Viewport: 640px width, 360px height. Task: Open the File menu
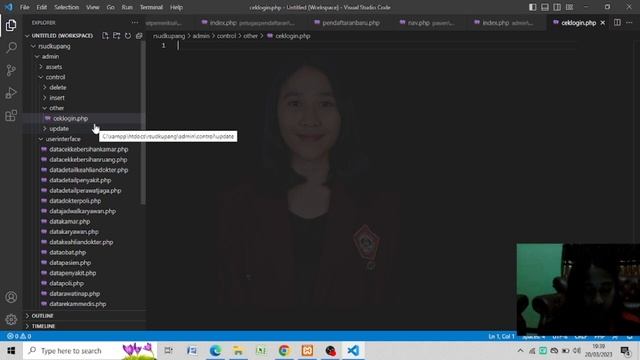click(x=24, y=7)
